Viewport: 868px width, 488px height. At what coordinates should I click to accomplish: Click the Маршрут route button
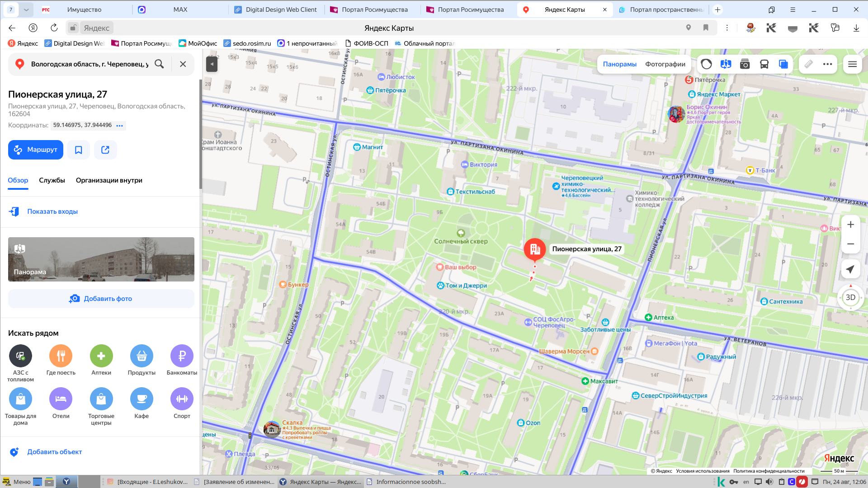pos(36,150)
